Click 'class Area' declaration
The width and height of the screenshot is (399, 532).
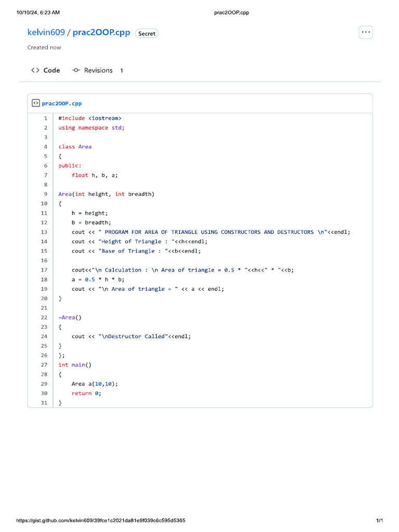[x=75, y=147]
